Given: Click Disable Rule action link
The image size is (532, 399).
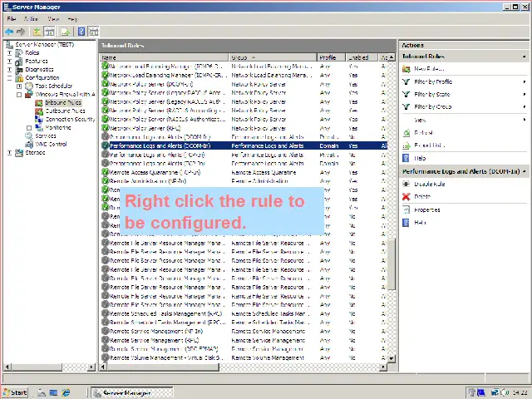Looking at the screenshot, I should pyautogui.click(x=429, y=184).
